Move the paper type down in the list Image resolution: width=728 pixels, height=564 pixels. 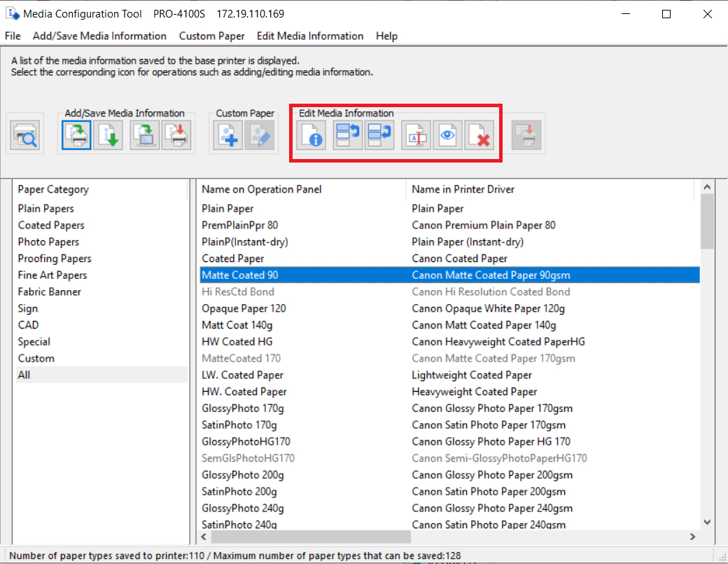coord(379,135)
